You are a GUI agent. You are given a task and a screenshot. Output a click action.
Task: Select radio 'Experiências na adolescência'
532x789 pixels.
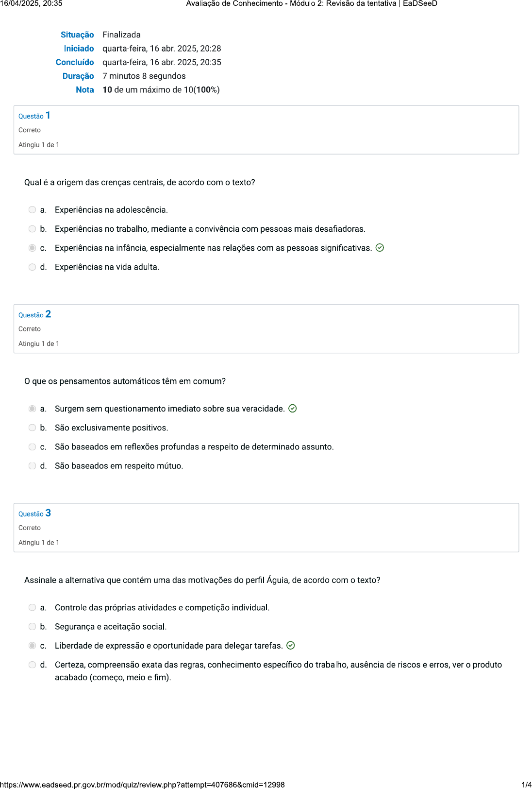(32, 210)
